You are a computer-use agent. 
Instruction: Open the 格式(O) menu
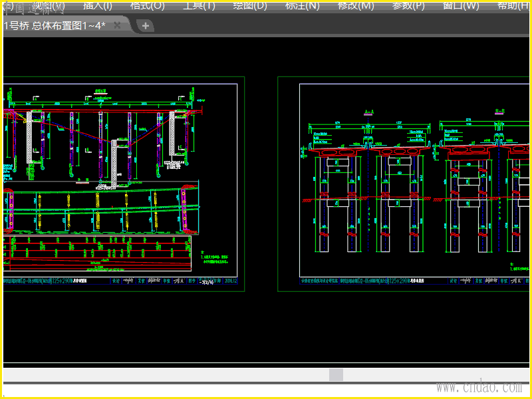pyautogui.click(x=148, y=5)
